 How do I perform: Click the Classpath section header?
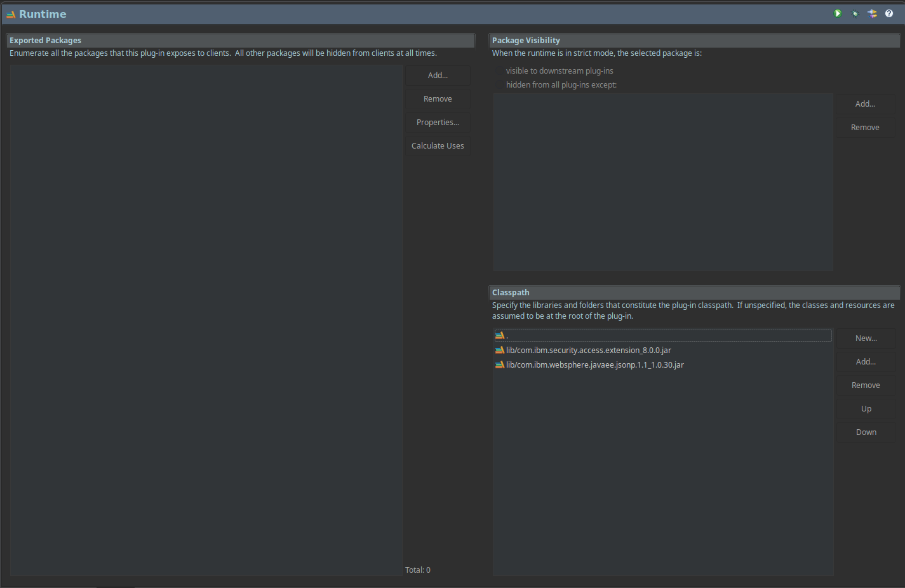pyautogui.click(x=695, y=292)
